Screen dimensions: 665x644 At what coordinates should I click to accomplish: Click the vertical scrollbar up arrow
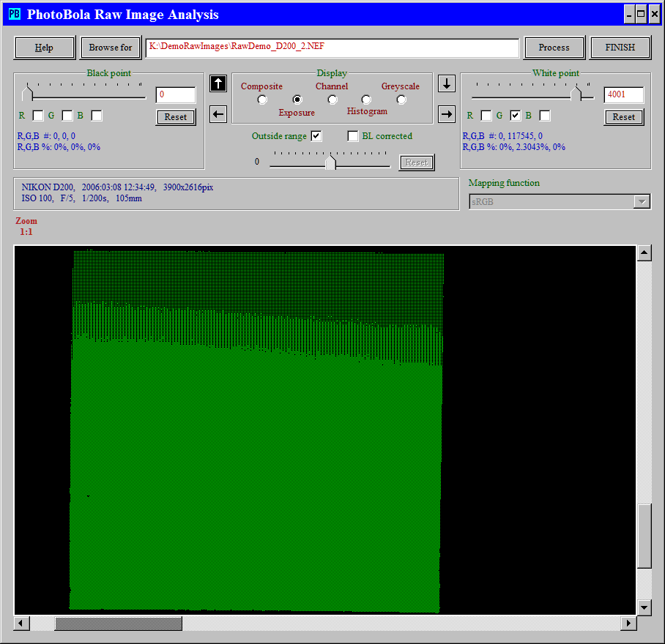pos(644,253)
